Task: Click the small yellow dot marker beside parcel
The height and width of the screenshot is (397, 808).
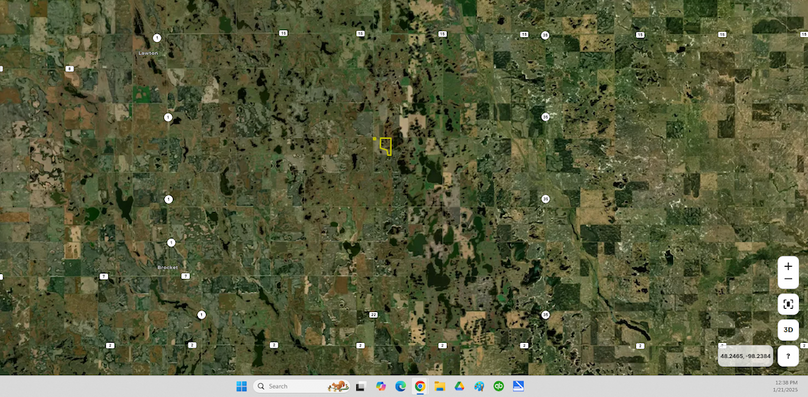Action: 375,139
